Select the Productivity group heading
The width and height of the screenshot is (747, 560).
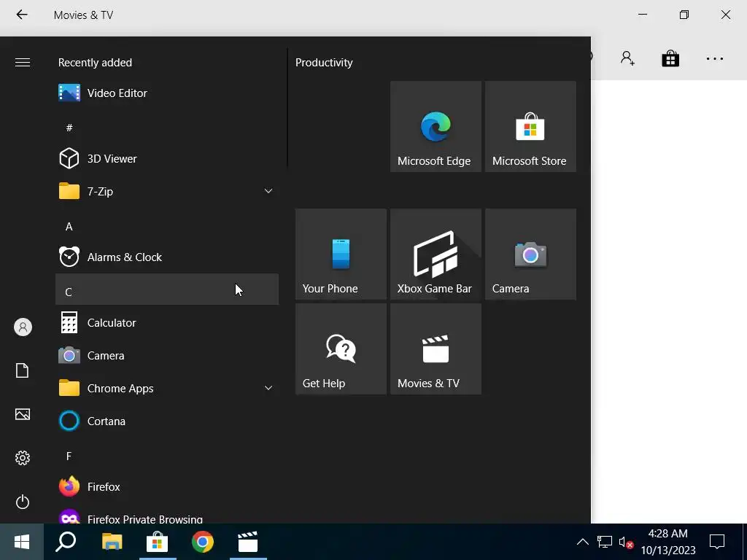tap(324, 63)
